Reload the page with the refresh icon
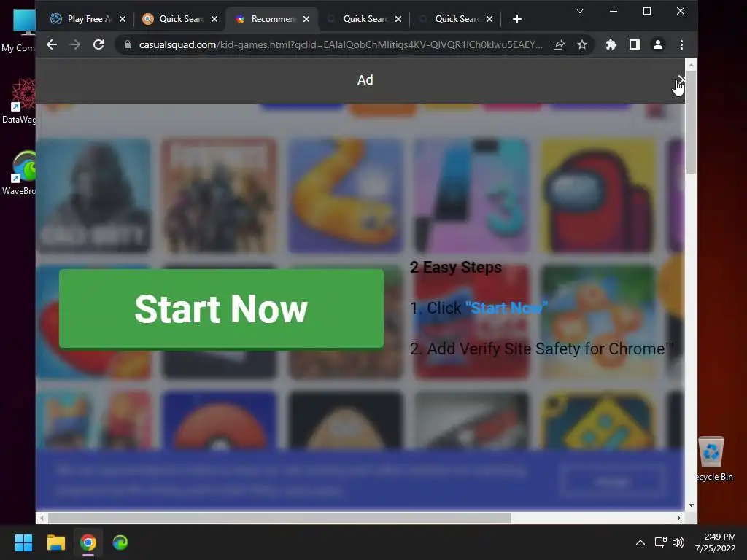Screen dimensions: 747x560 coord(98,44)
